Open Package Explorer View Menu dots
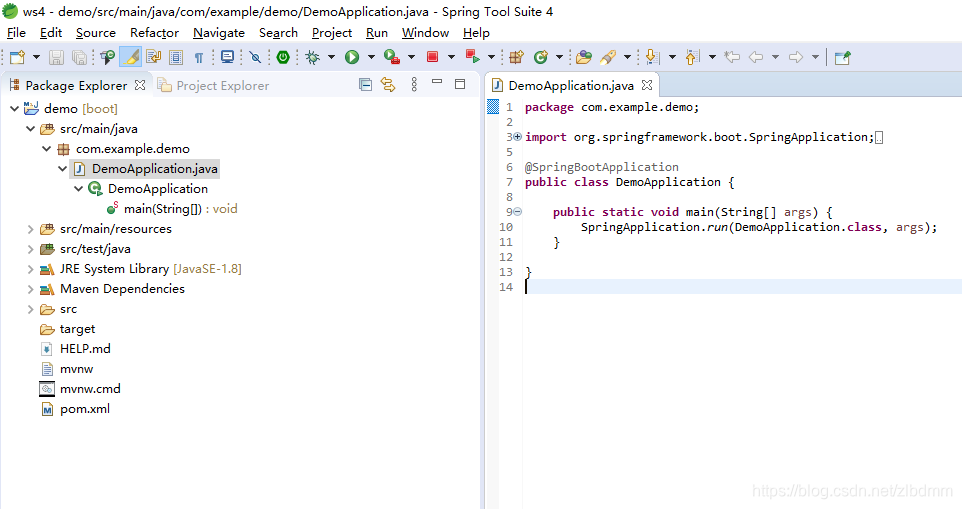 point(414,85)
